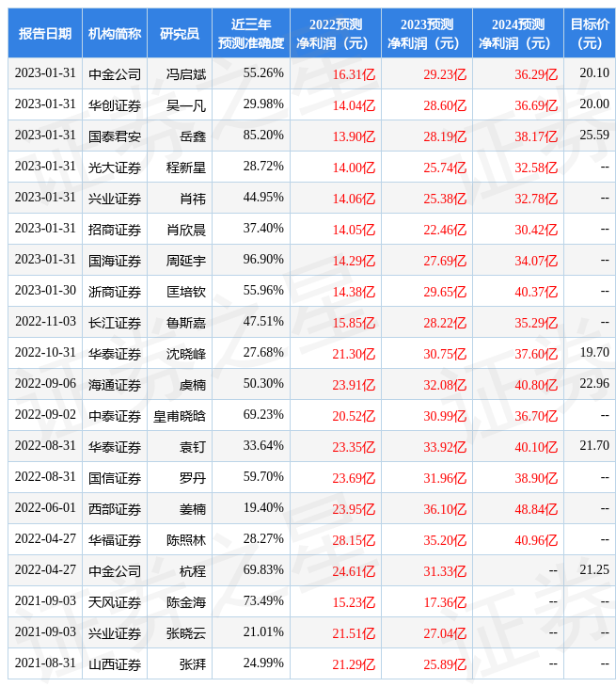Click 2022 forecast 14.06亿
This screenshot has width=616, height=687.
tap(354, 199)
